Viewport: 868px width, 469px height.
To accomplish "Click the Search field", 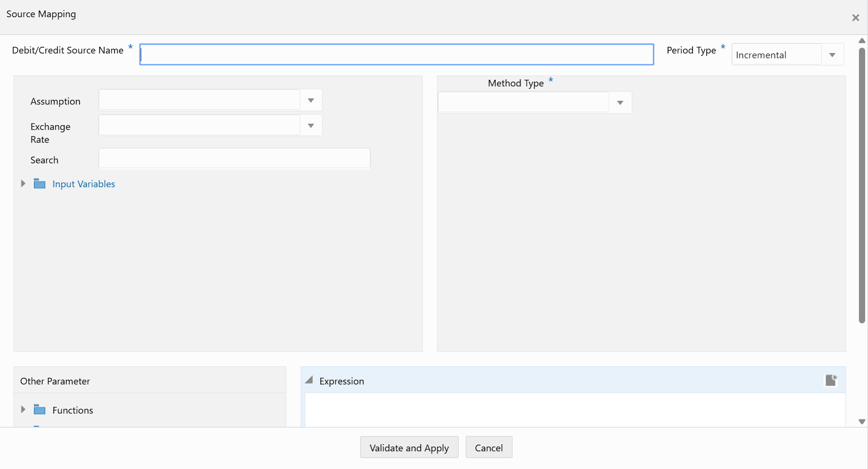I will point(234,158).
